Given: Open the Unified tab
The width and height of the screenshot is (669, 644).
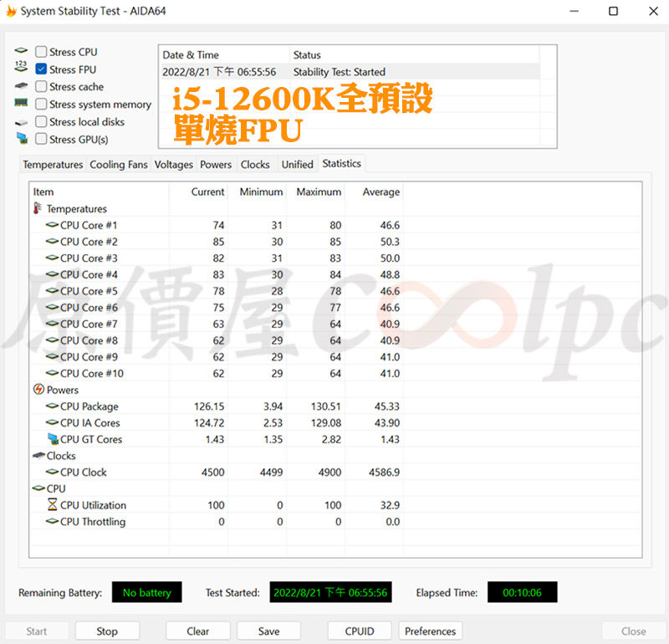Looking at the screenshot, I should (298, 164).
